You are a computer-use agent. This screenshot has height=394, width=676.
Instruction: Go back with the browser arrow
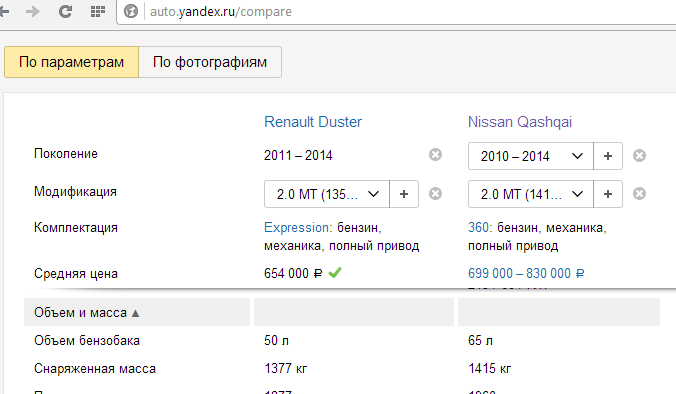pos(4,11)
